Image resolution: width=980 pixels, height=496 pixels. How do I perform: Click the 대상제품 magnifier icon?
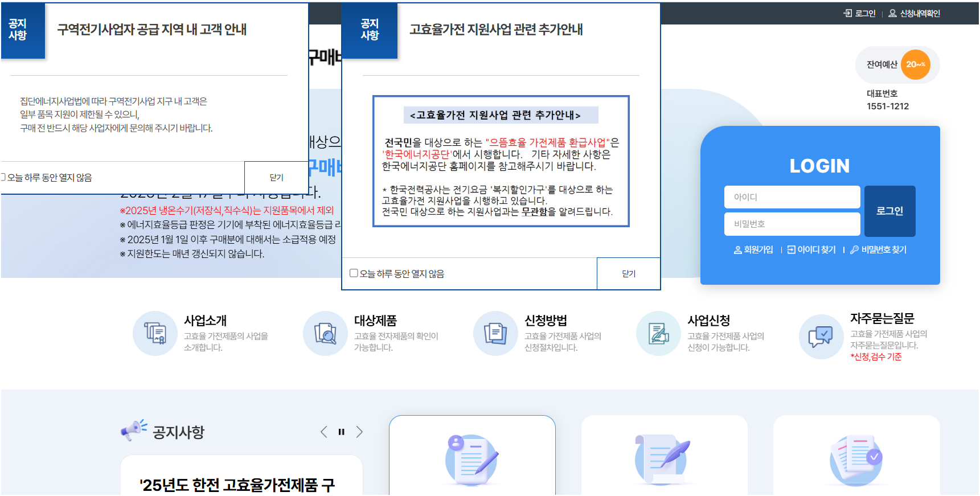coord(325,334)
